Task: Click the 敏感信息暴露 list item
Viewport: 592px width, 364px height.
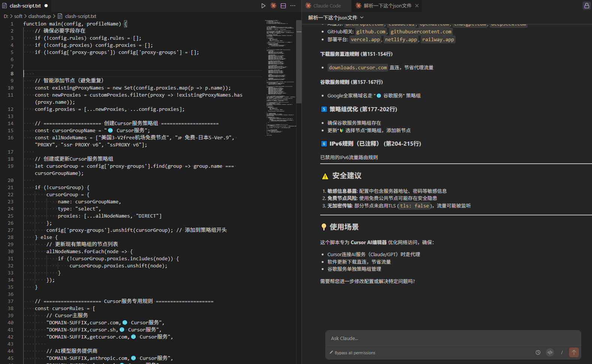Action: pos(387,191)
